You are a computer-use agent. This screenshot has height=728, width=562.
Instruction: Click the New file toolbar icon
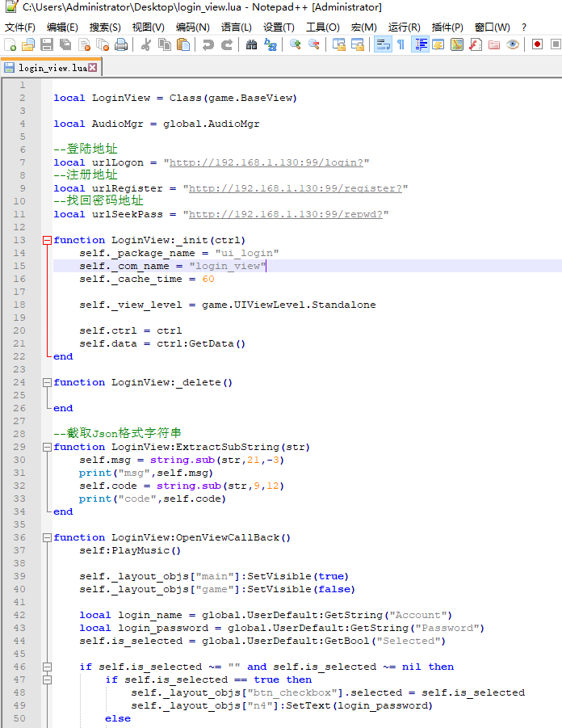[x=10, y=44]
